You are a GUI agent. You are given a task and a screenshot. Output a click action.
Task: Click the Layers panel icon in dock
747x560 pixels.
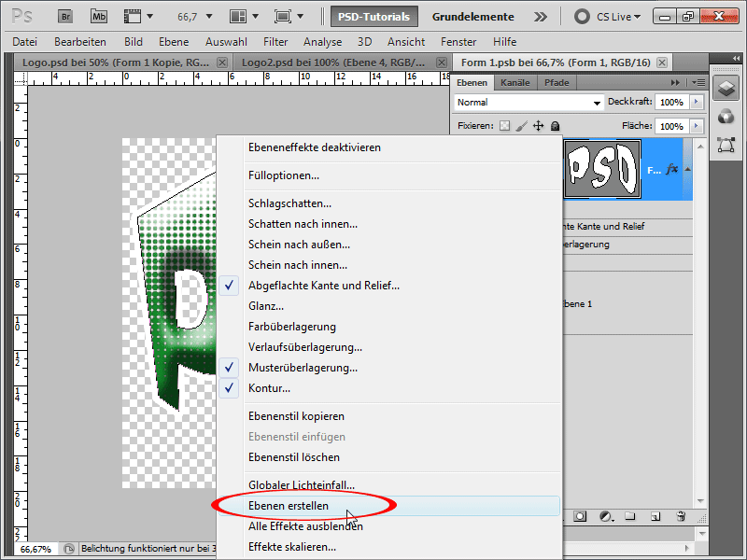[x=726, y=88]
